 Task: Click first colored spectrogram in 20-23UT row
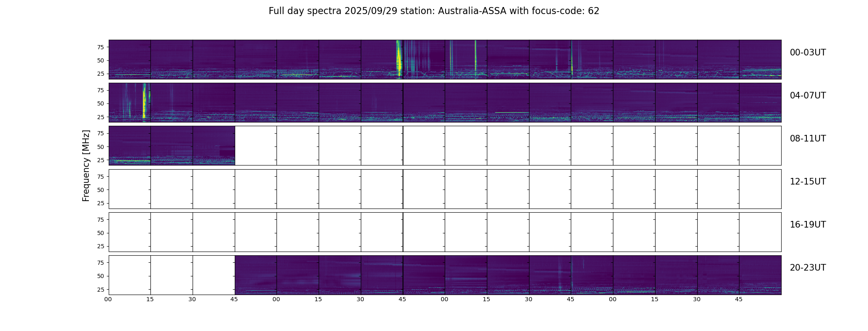[x=256, y=275]
